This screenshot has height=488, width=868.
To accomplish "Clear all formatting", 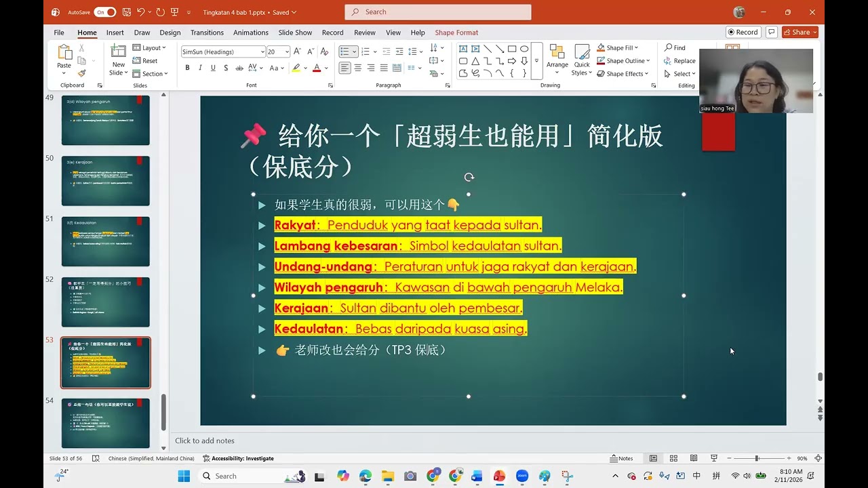I will click(x=324, y=52).
